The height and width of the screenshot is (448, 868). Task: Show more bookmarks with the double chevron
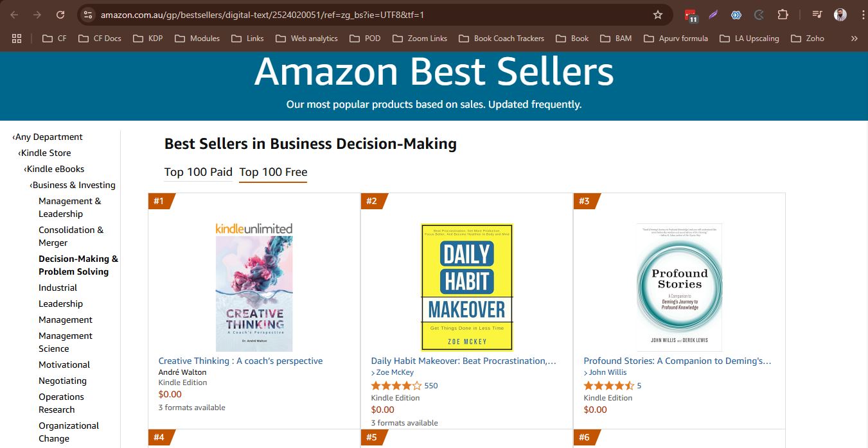tap(854, 39)
